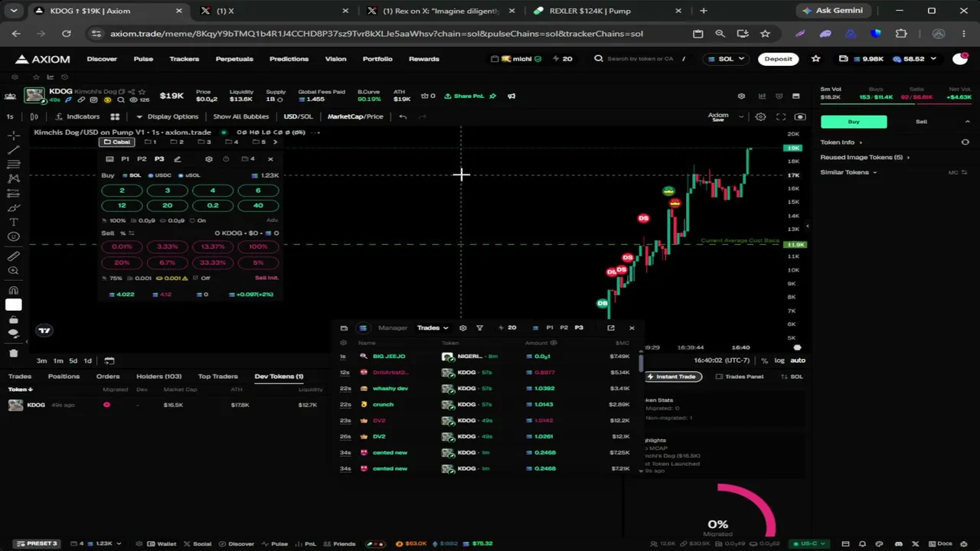Activate the chart zoom-in tool
Viewport: 980px width, 551px height.
tap(14, 271)
